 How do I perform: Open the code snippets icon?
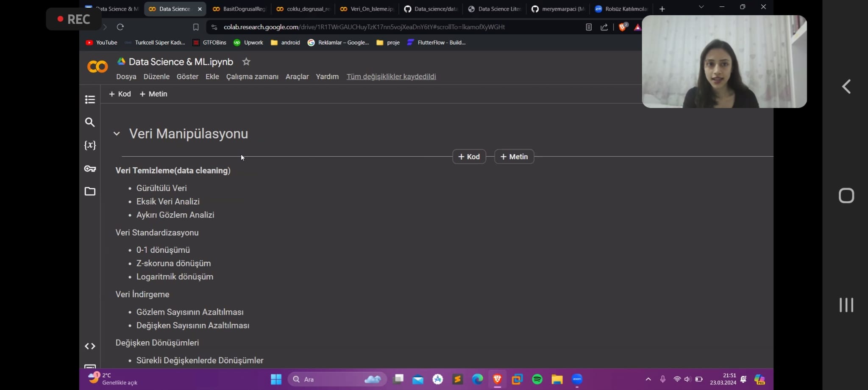tap(90, 346)
